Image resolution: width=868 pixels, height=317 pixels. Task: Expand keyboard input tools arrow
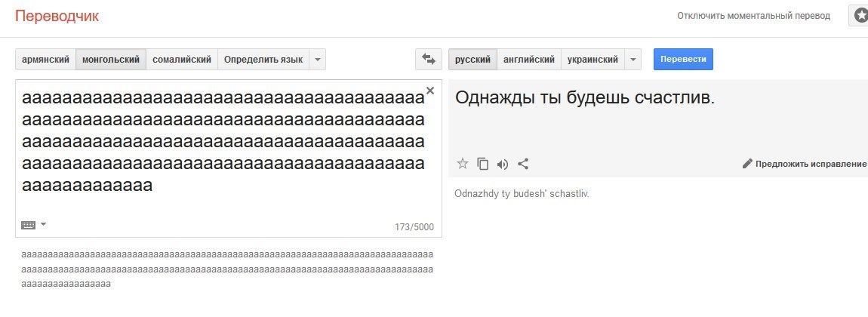(43, 224)
